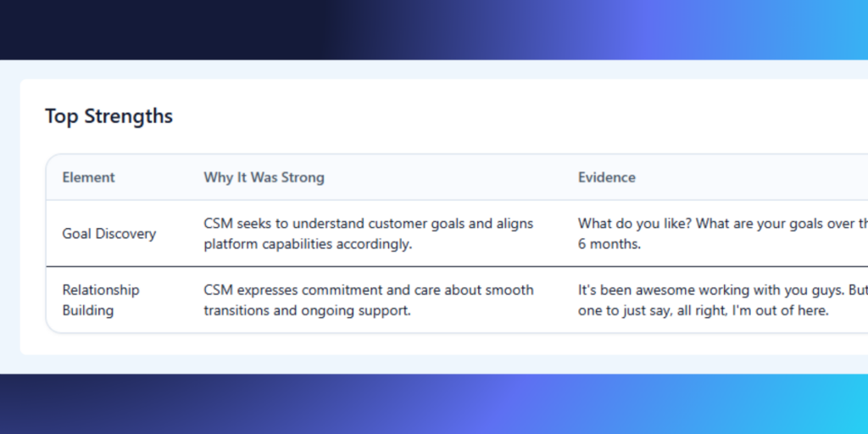Click the line 'platform capabilities accordingly.'
This screenshot has height=434, width=868.
(x=308, y=244)
